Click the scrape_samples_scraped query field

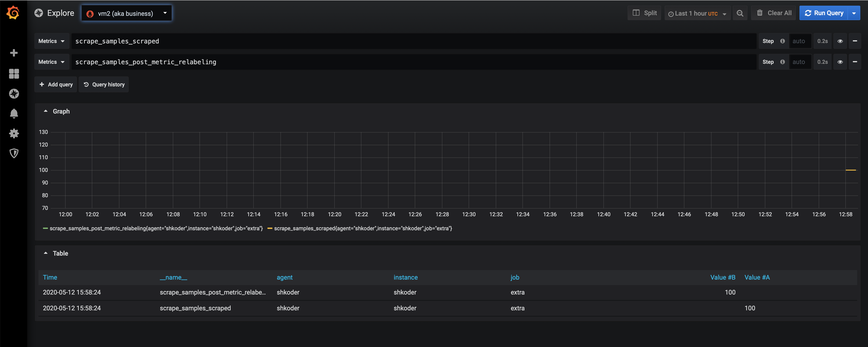point(414,41)
